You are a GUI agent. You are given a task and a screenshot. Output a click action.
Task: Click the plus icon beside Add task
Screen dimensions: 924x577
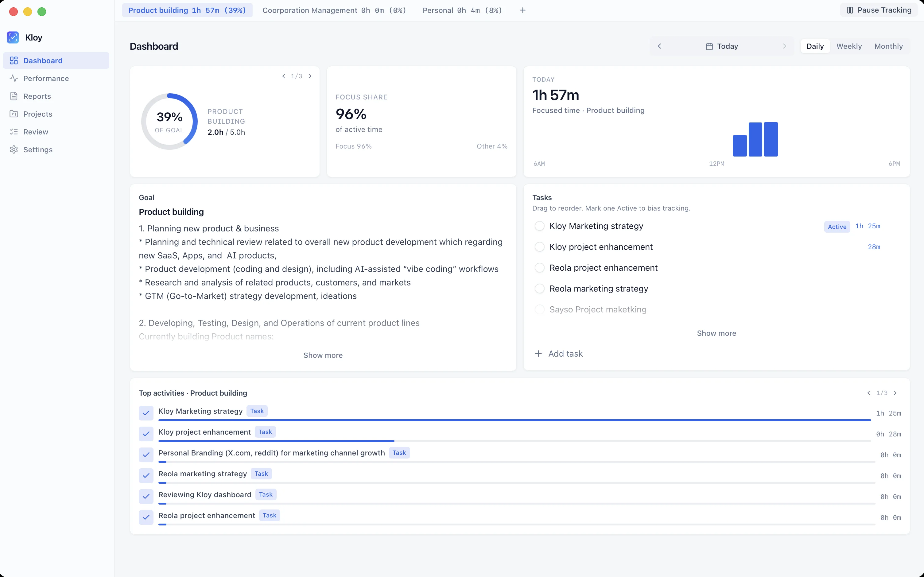point(538,354)
